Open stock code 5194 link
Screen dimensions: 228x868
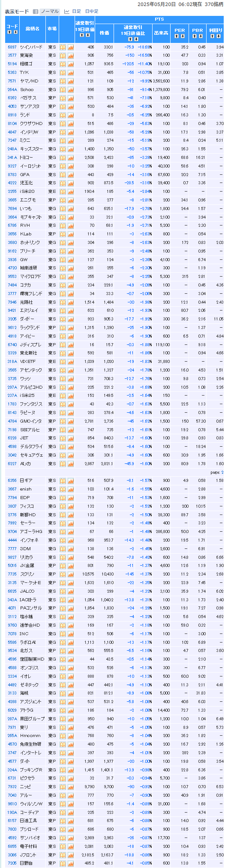click(x=12, y=64)
